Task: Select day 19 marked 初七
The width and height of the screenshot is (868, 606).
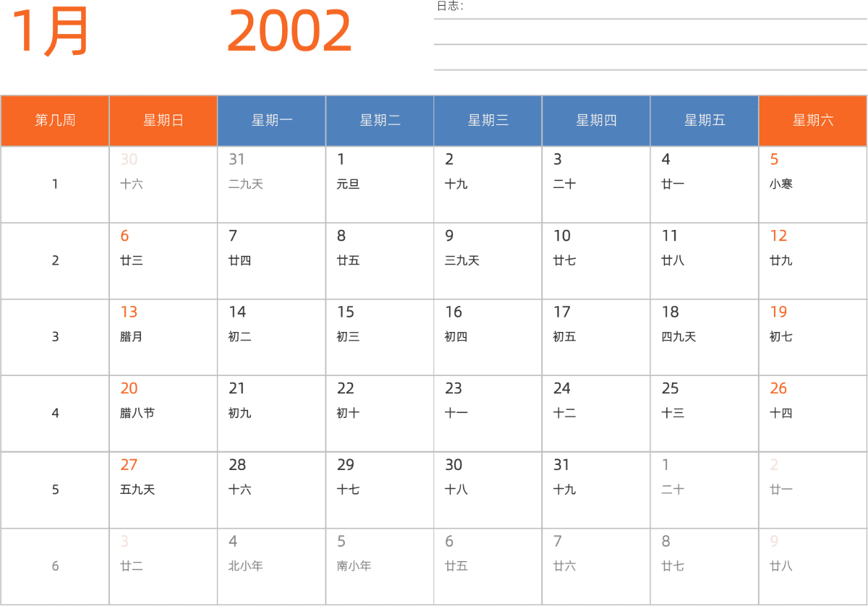Action: pos(813,337)
